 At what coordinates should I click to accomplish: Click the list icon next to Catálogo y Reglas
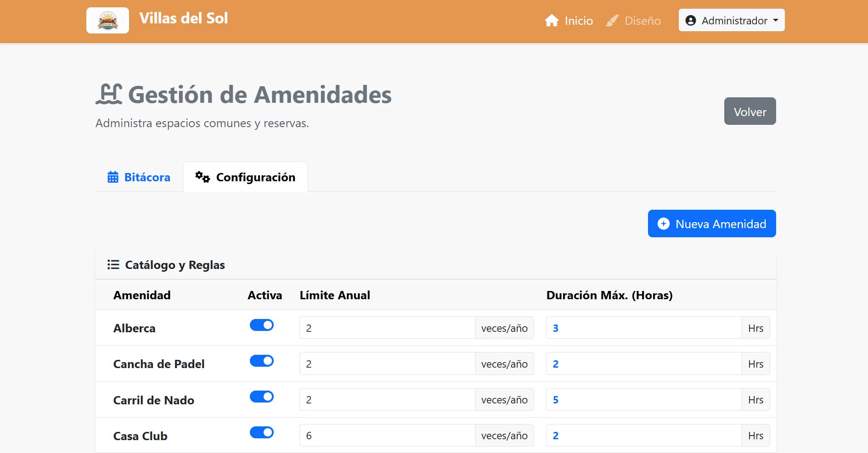pos(113,264)
